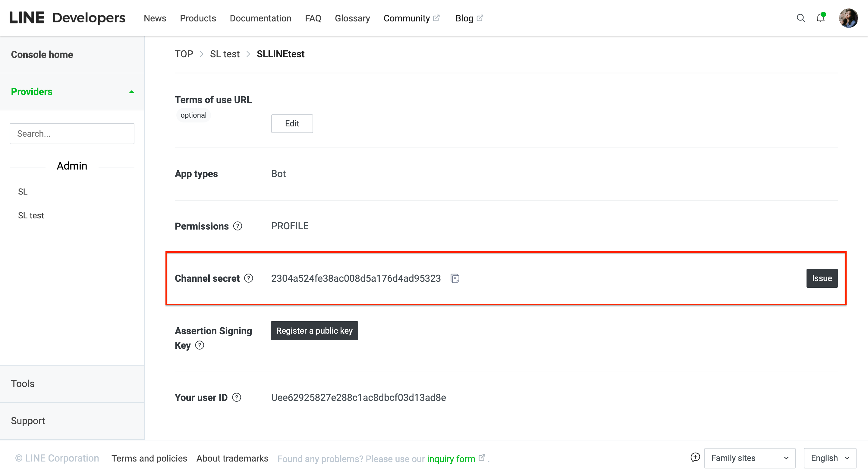Click the feedback chat icon in footer
868x476 pixels.
click(695, 457)
